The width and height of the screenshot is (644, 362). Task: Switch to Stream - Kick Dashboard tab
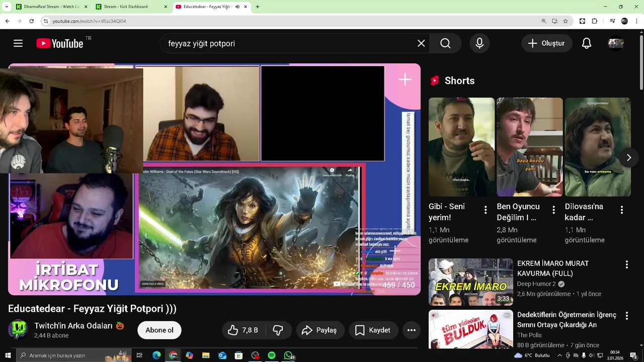pyautogui.click(x=132, y=7)
